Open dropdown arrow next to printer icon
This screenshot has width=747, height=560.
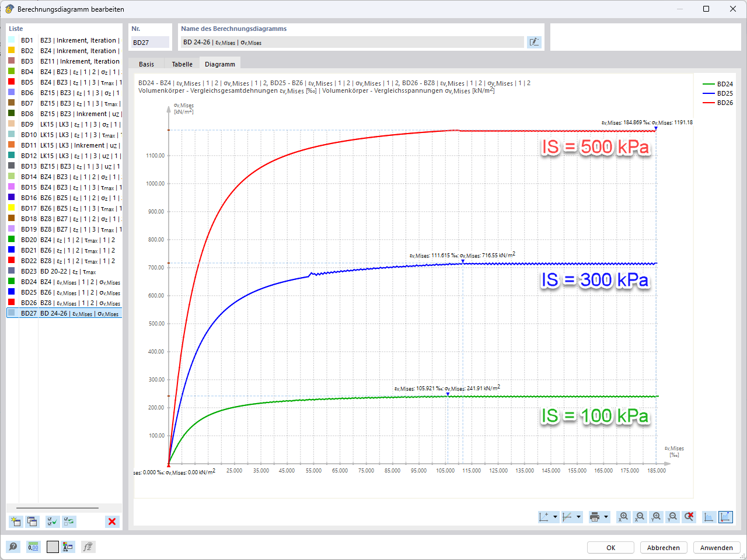606,517
